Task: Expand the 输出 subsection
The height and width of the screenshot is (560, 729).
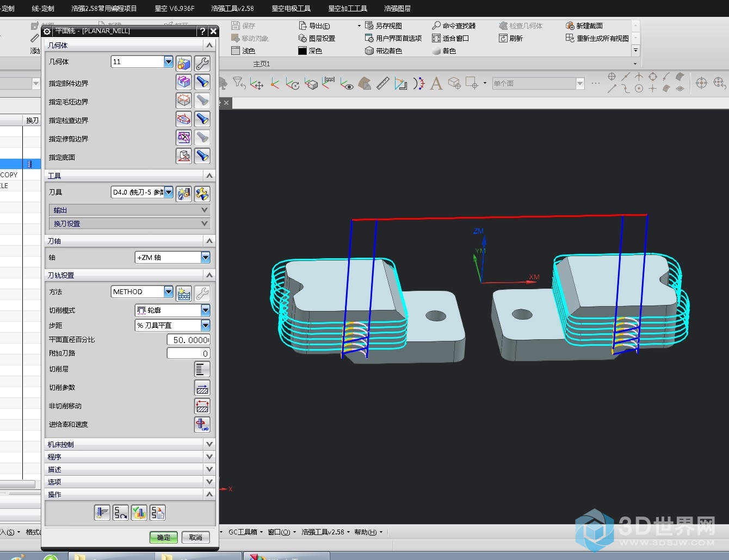Action: pos(129,210)
